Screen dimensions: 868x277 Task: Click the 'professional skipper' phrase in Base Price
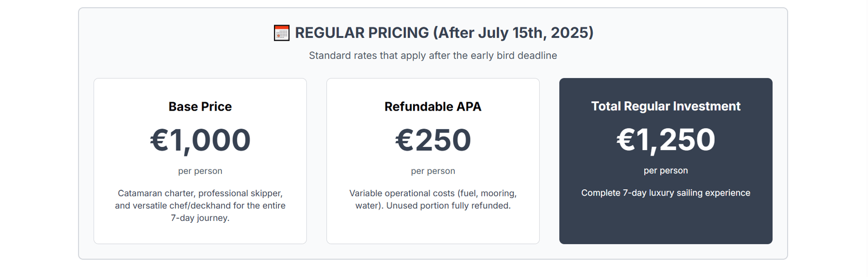point(241,193)
